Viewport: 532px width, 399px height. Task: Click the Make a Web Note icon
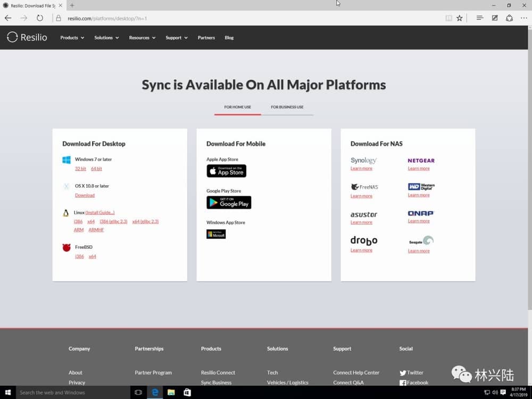pos(495,18)
